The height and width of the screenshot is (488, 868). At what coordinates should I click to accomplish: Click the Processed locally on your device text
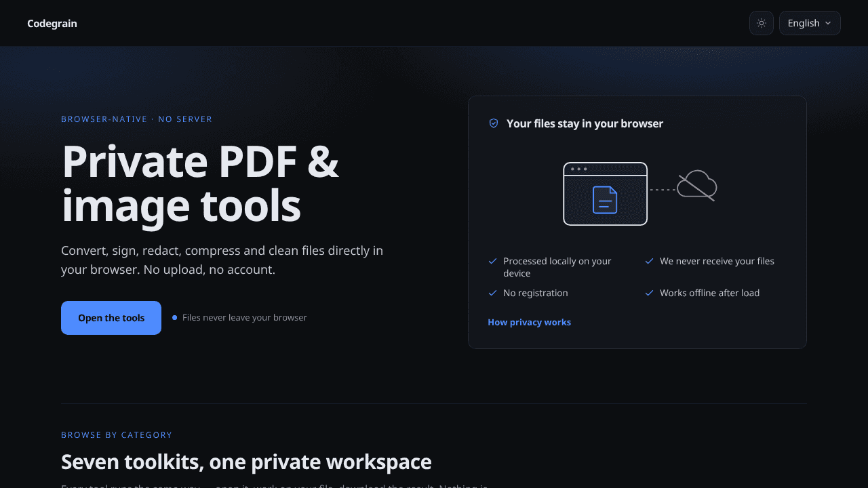(557, 267)
